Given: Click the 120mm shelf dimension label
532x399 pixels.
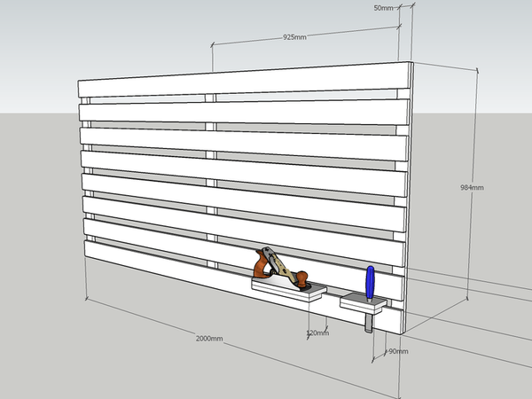Looking at the screenshot, I should coord(317,333).
